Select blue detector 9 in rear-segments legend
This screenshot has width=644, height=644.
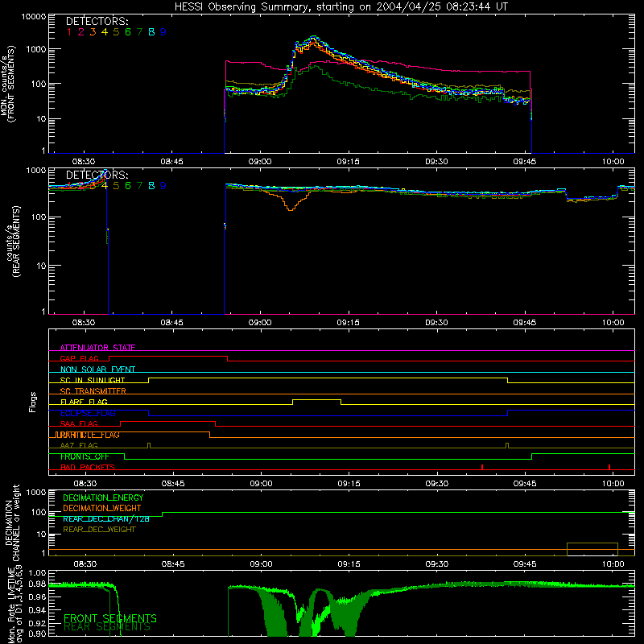point(163,186)
